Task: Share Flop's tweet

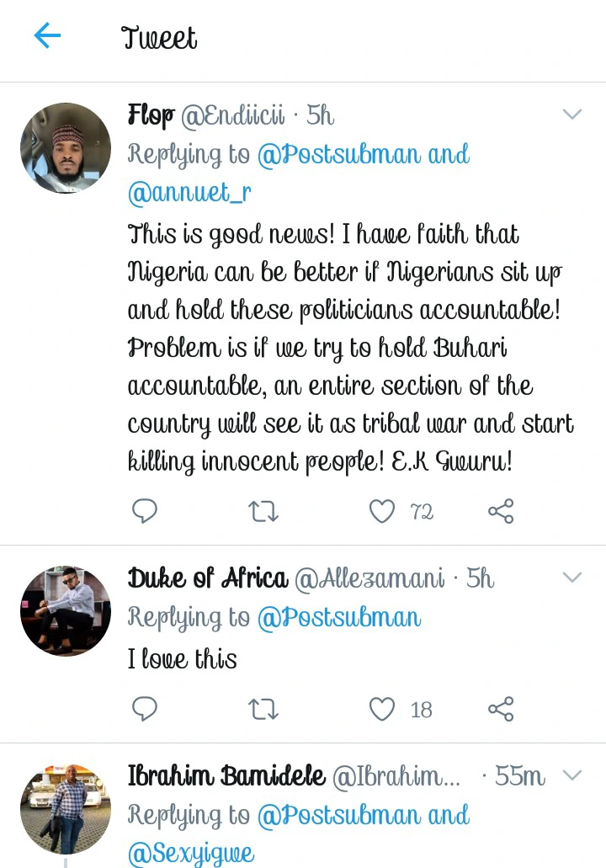Action: click(502, 510)
